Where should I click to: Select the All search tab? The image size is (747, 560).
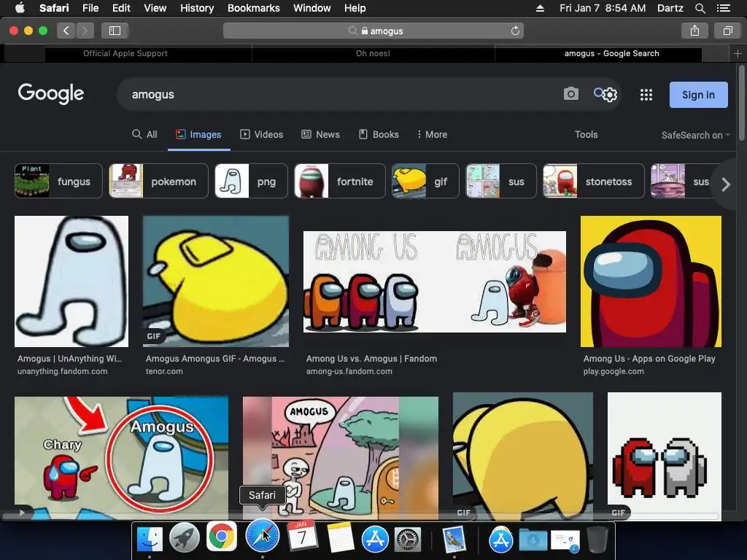tap(144, 135)
